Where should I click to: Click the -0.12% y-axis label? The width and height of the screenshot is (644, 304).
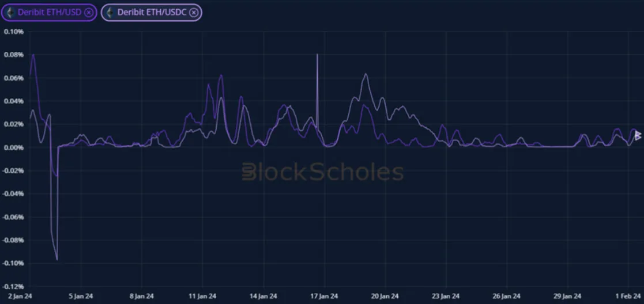pos(13,286)
